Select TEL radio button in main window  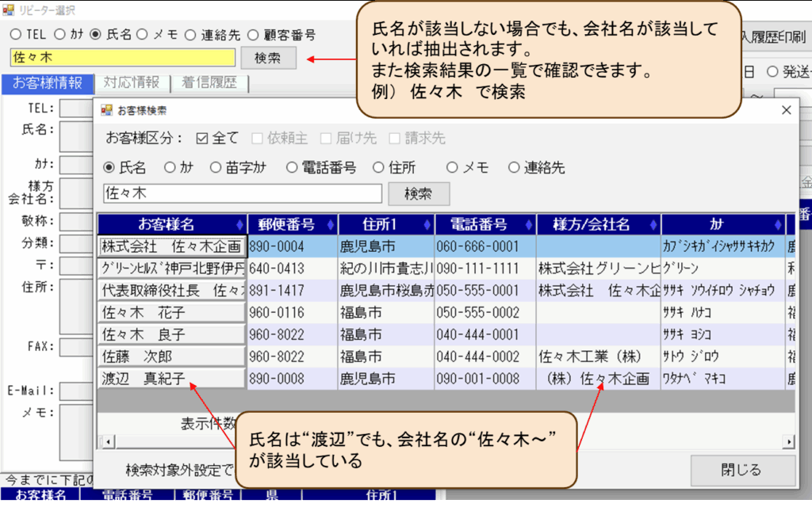point(16,35)
